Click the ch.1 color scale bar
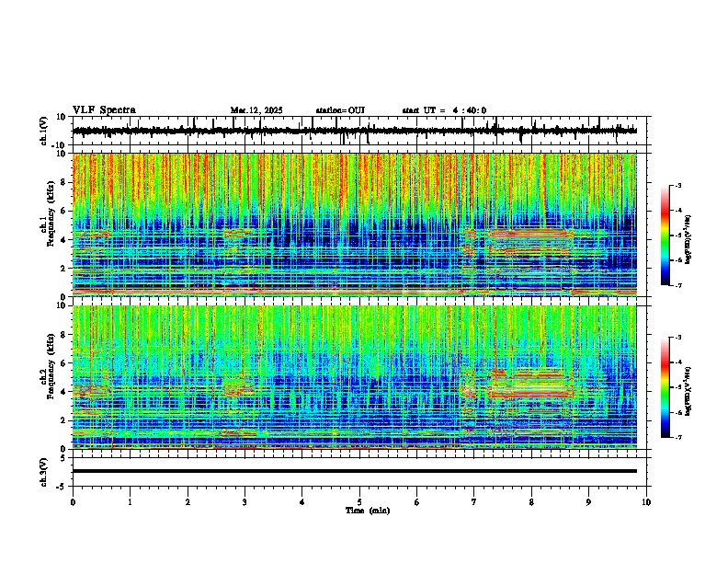The width and height of the screenshot is (728, 563). pos(665,236)
